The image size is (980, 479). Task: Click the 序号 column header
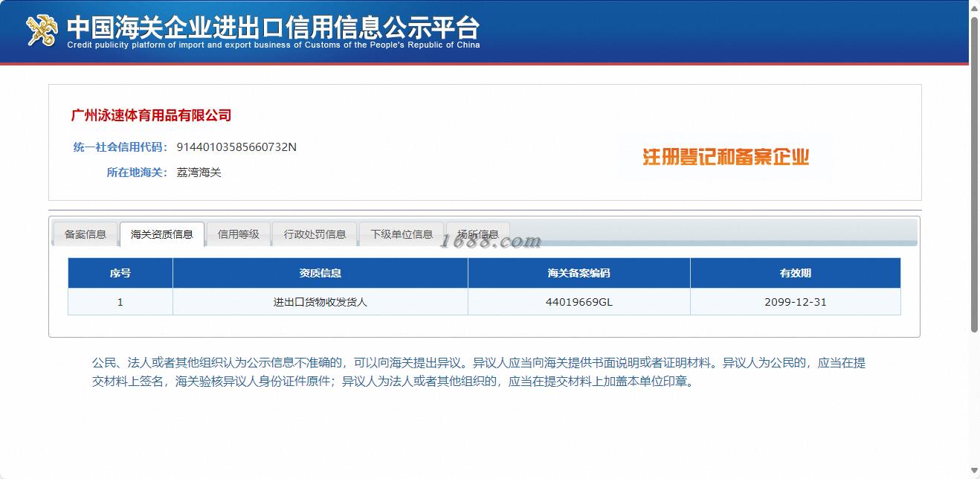(120, 273)
